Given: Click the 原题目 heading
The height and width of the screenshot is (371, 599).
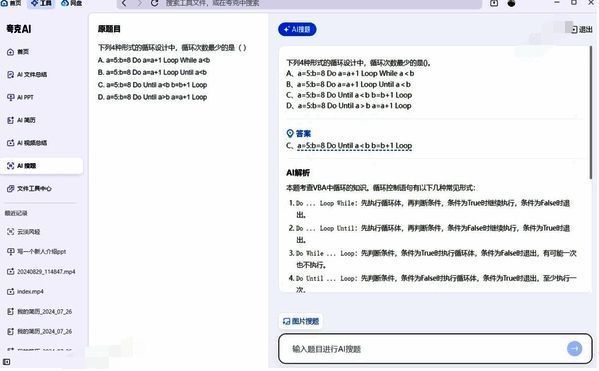Looking at the screenshot, I should (x=109, y=29).
